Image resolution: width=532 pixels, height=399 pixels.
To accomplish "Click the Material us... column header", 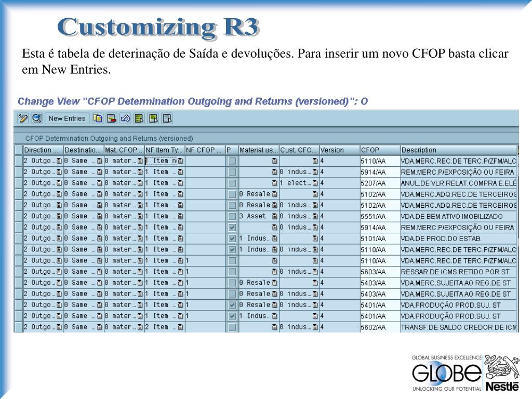I will coord(259,150).
